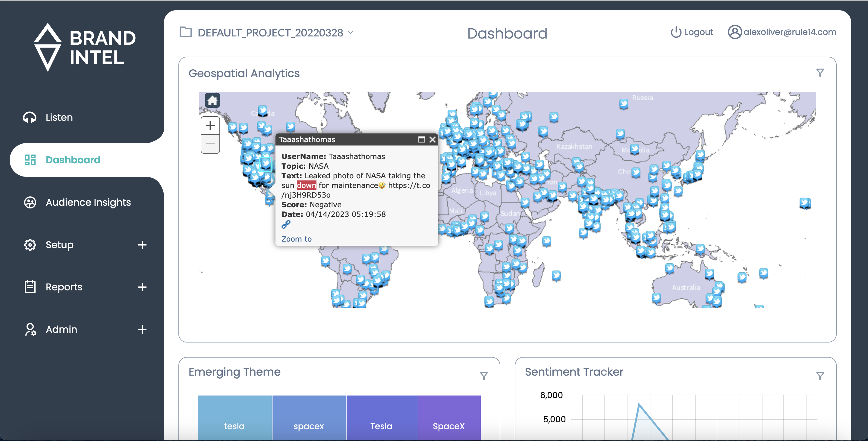This screenshot has height=441, width=868.
Task: Select Dashboard in sidebar
Action: [x=73, y=160]
